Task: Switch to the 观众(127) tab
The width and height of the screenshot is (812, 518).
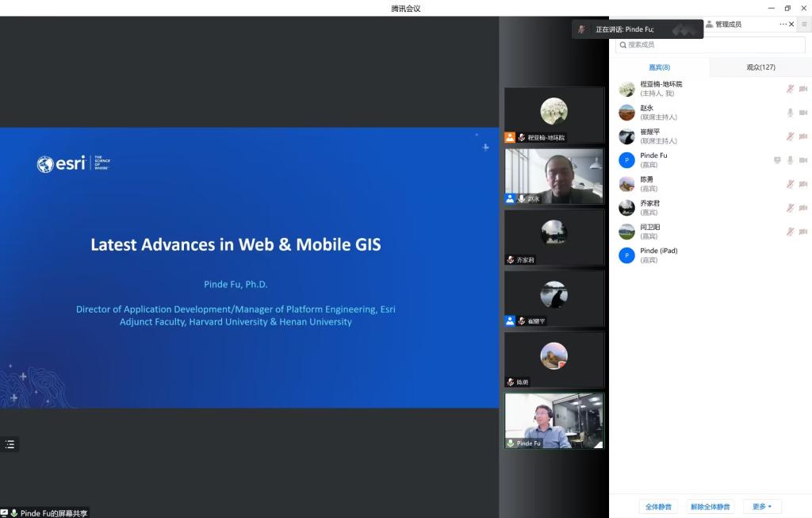Action: point(760,67)
